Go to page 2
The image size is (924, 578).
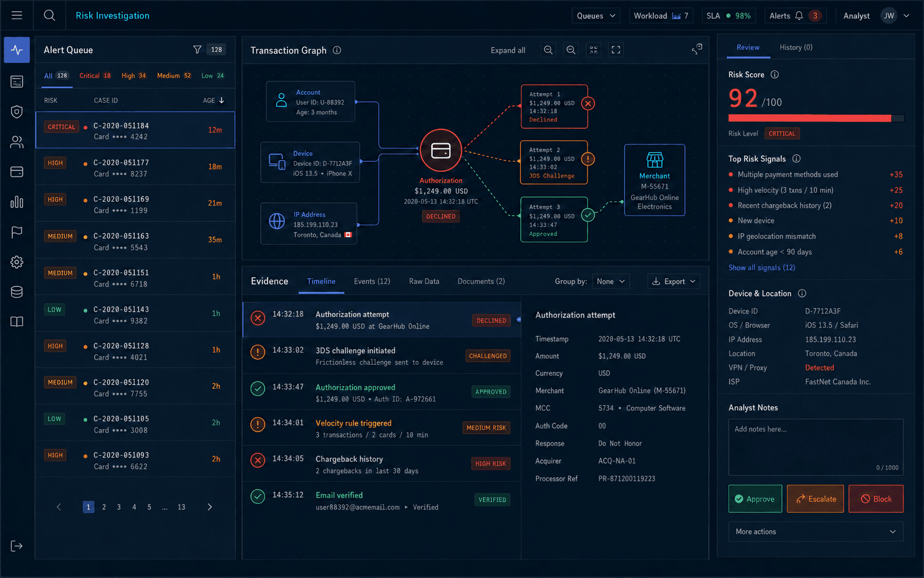(x=104, y=507)
